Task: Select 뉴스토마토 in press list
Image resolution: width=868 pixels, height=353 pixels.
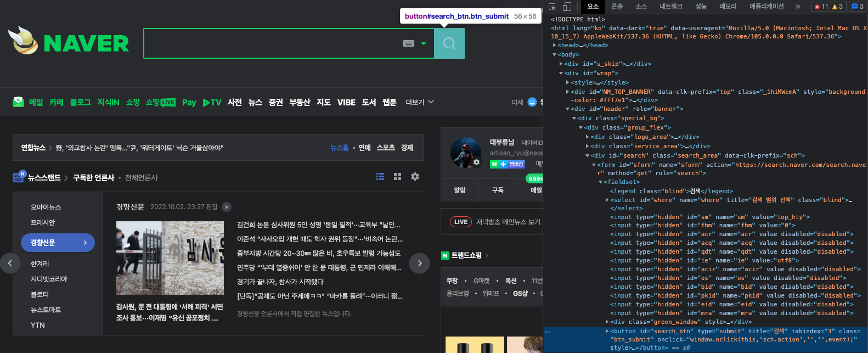Action: (x=46, y=310)
